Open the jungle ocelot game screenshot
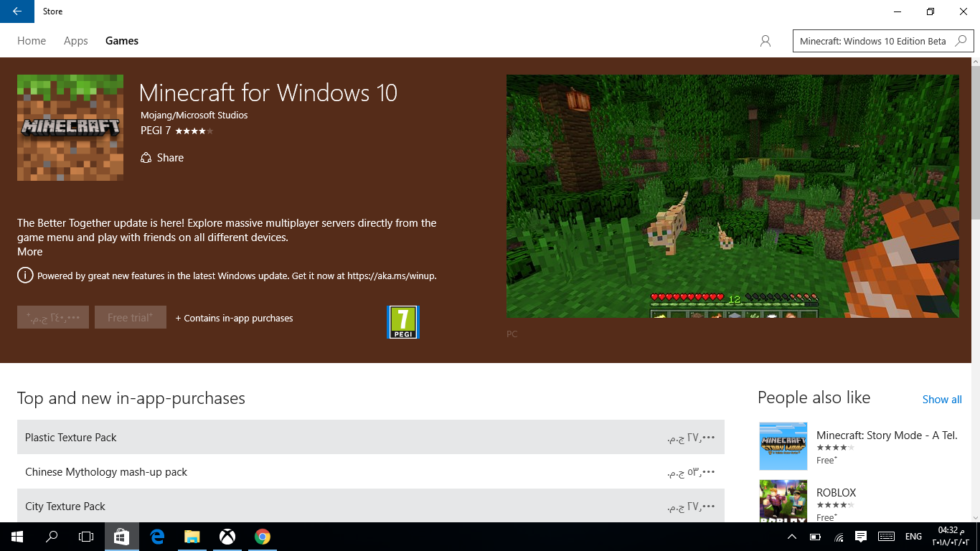Viewport: 980px width, 551px height. (732, 196)
